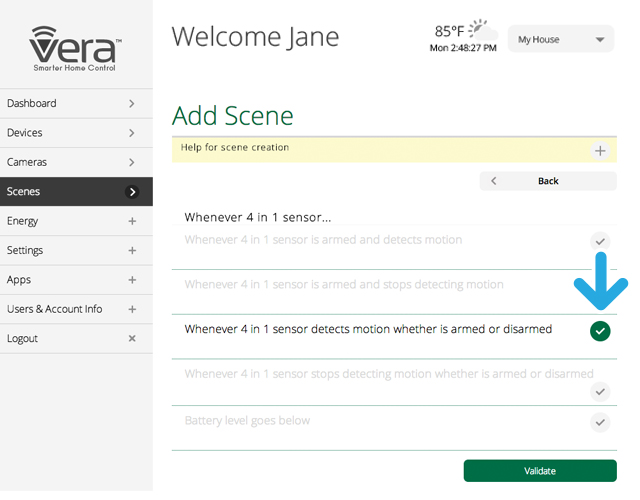
Task: Click the Logout X icon
Action: (132, 339)
